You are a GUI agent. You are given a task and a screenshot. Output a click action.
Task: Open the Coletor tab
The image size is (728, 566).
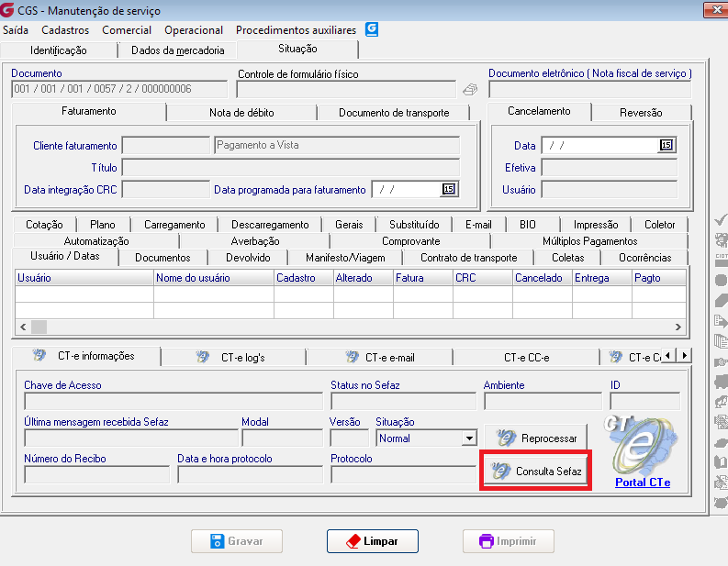click(x=659, y=225)
